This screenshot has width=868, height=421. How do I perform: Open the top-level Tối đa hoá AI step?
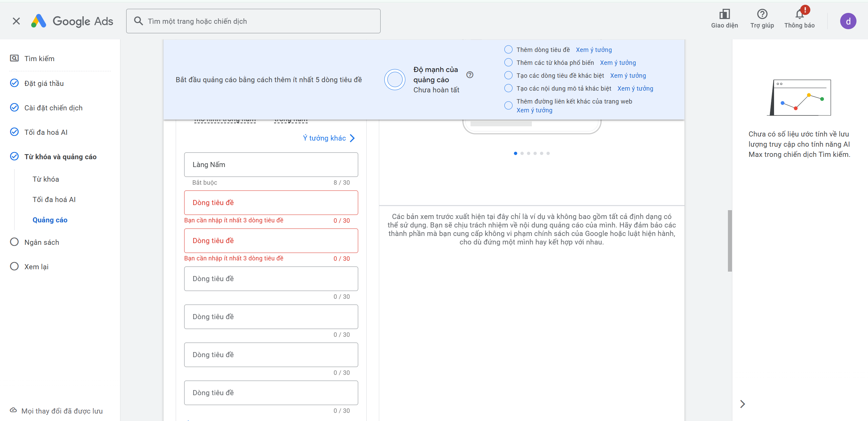coord(46,132)
